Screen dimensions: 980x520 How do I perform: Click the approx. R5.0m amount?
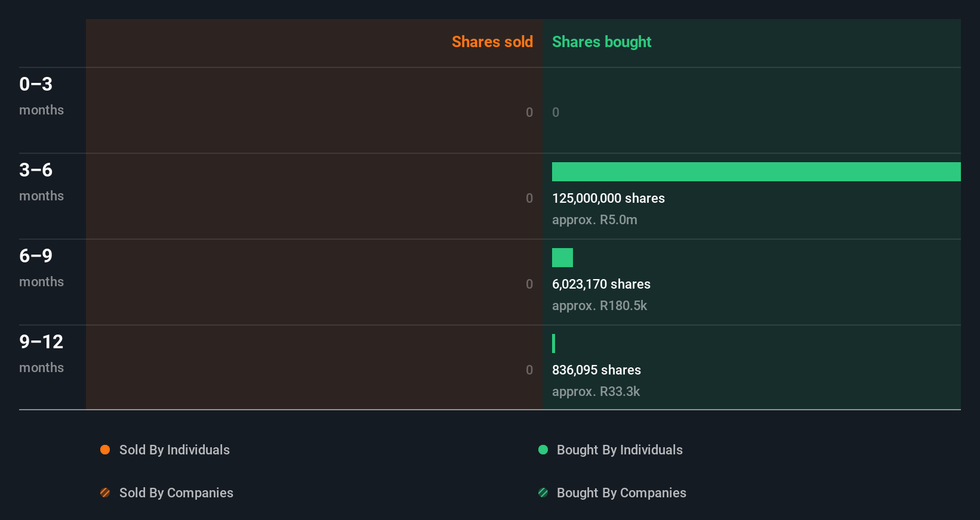coord(594,220)
